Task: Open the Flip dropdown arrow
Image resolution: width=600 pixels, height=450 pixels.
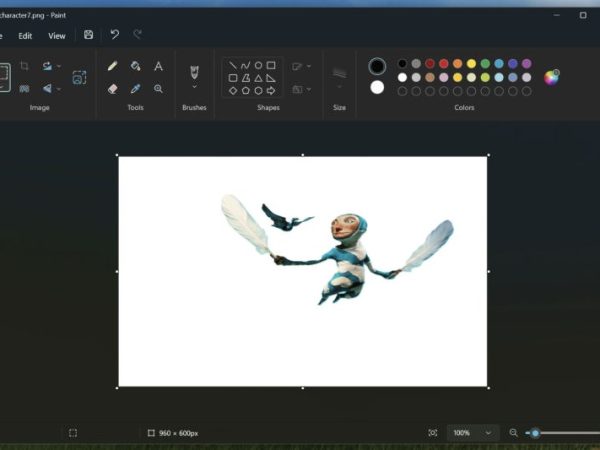Action: (x=59, y=89)
